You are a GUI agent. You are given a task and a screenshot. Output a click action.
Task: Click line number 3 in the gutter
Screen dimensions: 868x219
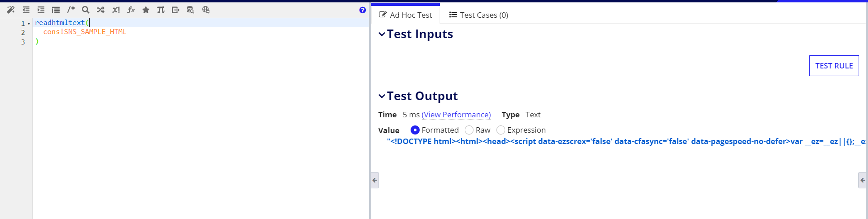(23, 42)
